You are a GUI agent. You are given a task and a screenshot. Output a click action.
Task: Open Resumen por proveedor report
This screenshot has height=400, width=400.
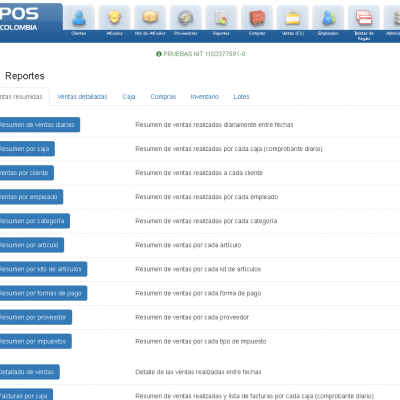point(36,317)
